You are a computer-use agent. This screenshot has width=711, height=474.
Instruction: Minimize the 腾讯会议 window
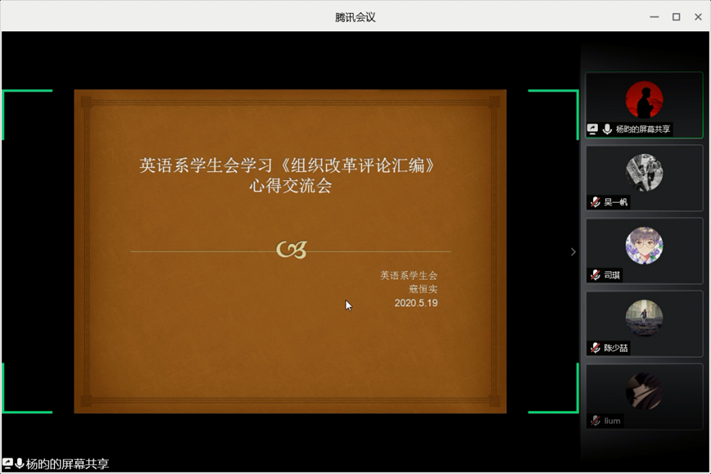click(654, 17)
